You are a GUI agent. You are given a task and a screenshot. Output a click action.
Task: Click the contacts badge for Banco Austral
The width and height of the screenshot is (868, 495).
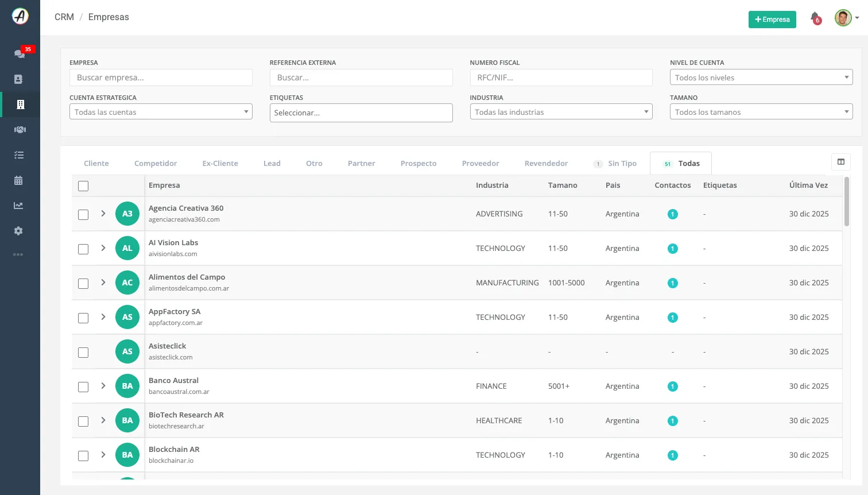click(673, 386)
